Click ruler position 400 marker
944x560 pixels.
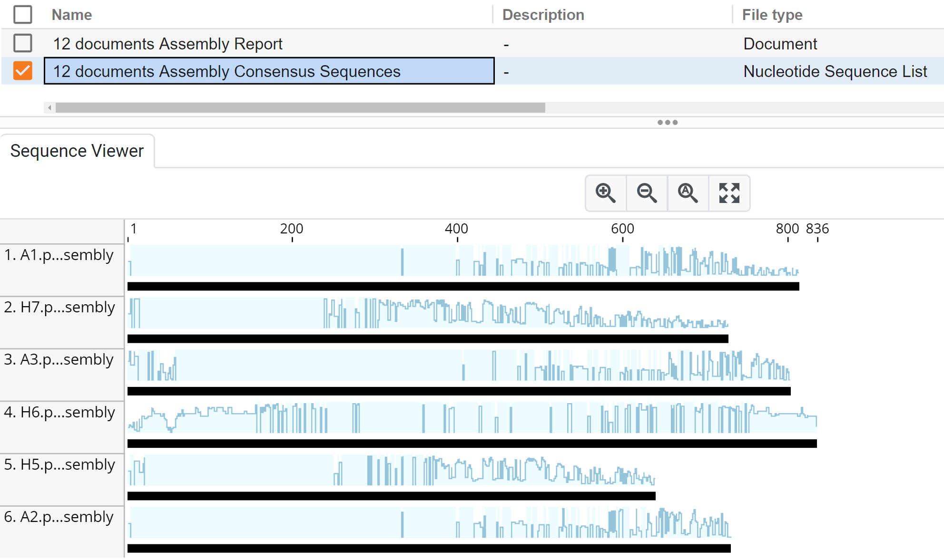click(457, 229)
